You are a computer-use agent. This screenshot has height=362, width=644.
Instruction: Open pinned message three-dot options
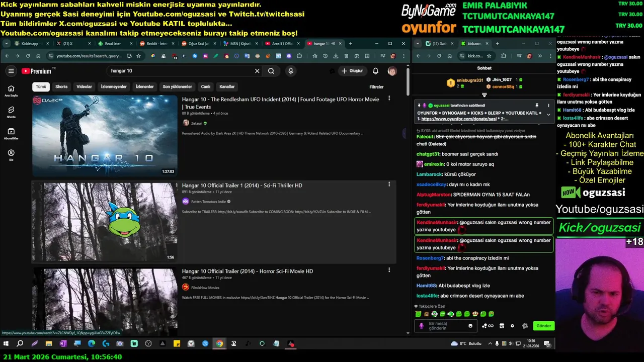[548, 106]
